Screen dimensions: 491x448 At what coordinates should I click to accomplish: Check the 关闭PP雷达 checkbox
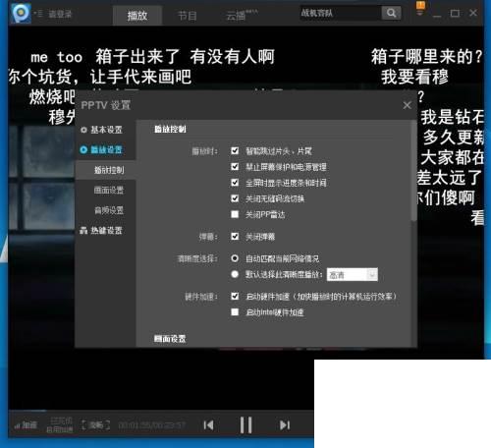pos(235,214)
